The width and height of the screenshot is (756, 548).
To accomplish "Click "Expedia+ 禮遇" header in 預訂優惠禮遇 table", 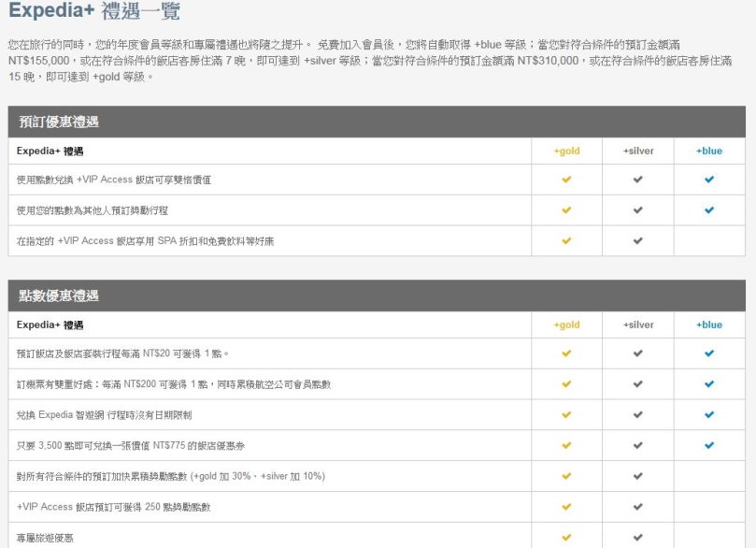I will tap(50, 151).
